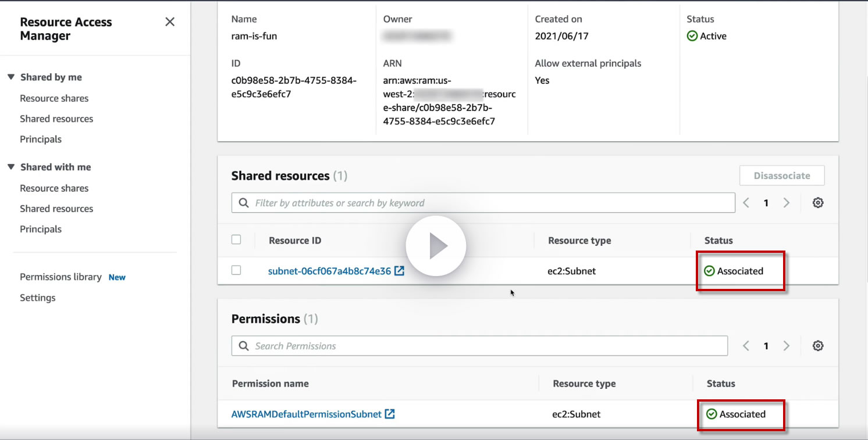Open Permissions table settings gear
The image size is (868, 440).
(x=818, y=346)
